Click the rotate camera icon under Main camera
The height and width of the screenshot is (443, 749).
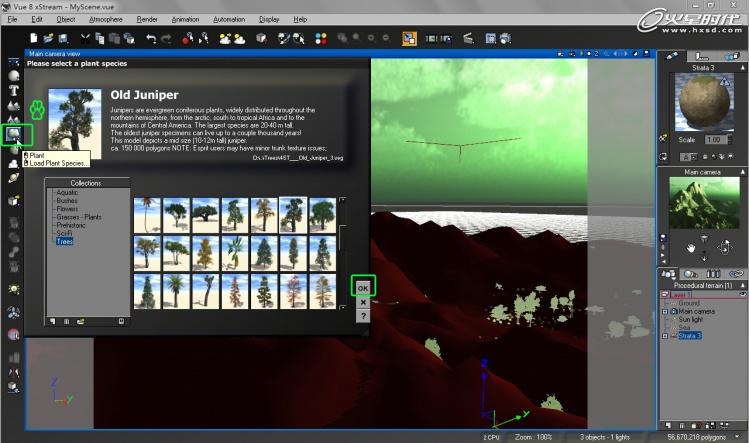pyautogui.click(x=725, y=247)
